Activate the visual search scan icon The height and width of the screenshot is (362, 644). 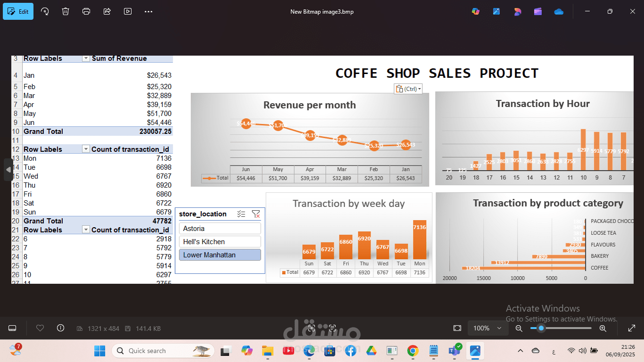click(311, 328)
